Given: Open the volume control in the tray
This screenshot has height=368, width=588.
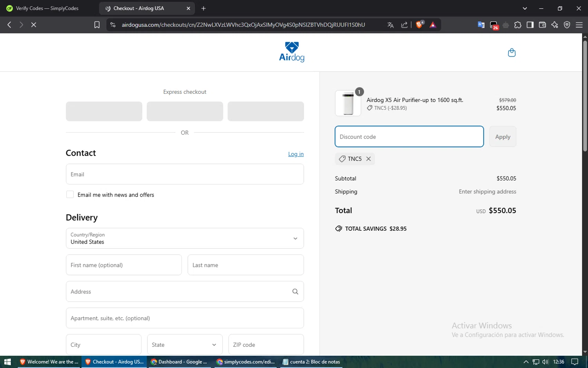Looking at the screenshot, I should [545, 362].
